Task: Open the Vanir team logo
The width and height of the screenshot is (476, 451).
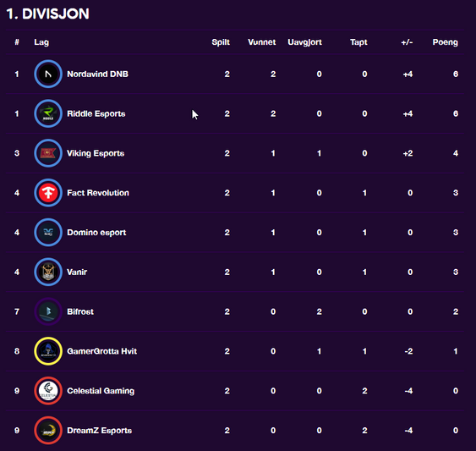Action: click(x=48, y=272)
